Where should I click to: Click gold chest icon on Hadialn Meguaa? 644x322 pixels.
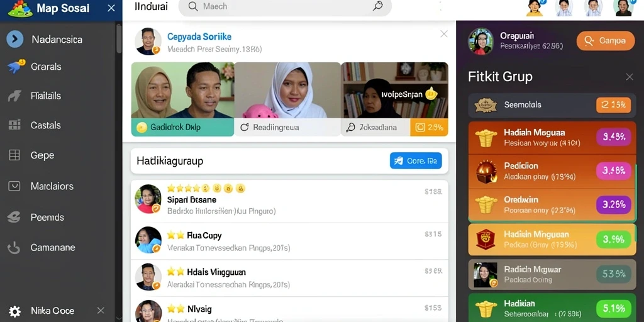tap(486, 138)
